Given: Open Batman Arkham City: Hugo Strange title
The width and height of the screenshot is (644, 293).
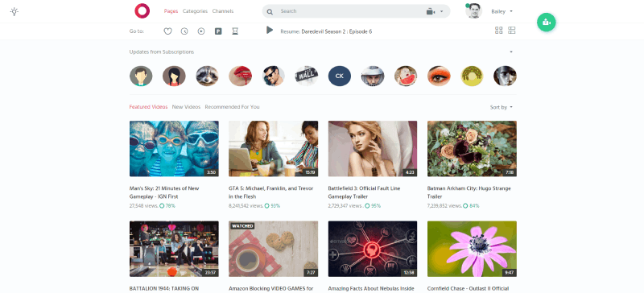Looking at the screenshot, I should [469, 192].
